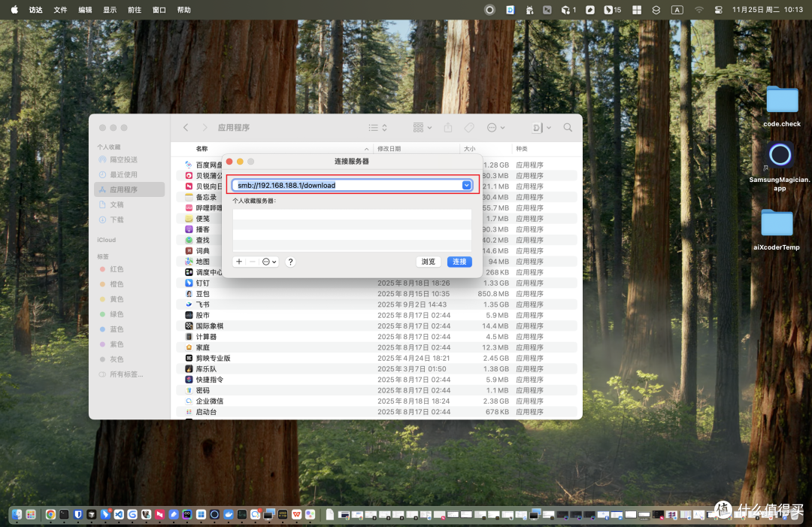This screenshot has width=812, height=527.
Task: Select the 蓝色 tag in sidebar
Action: [129, 329]
